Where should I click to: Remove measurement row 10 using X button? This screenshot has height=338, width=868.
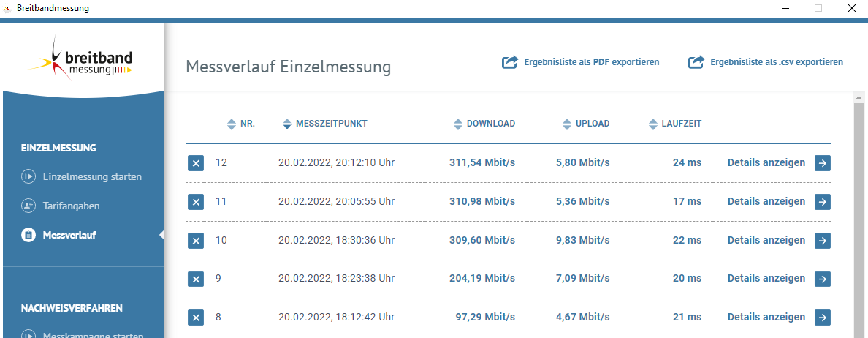195,241
